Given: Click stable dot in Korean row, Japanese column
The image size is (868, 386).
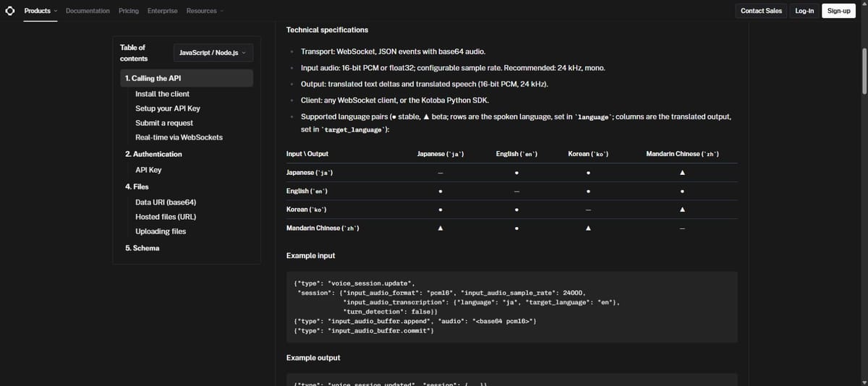Looking at the screenshot, I should point(441,210).
